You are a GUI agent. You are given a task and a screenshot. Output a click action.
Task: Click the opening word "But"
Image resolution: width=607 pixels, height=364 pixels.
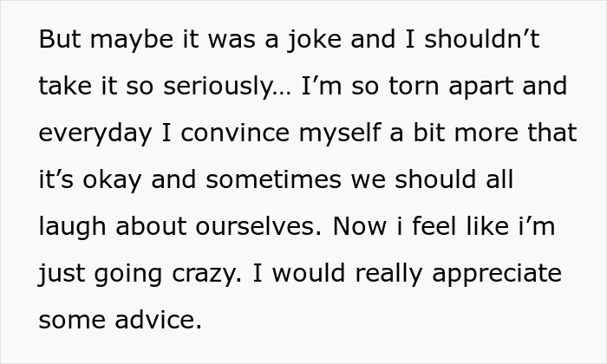(x=60, y=39)
